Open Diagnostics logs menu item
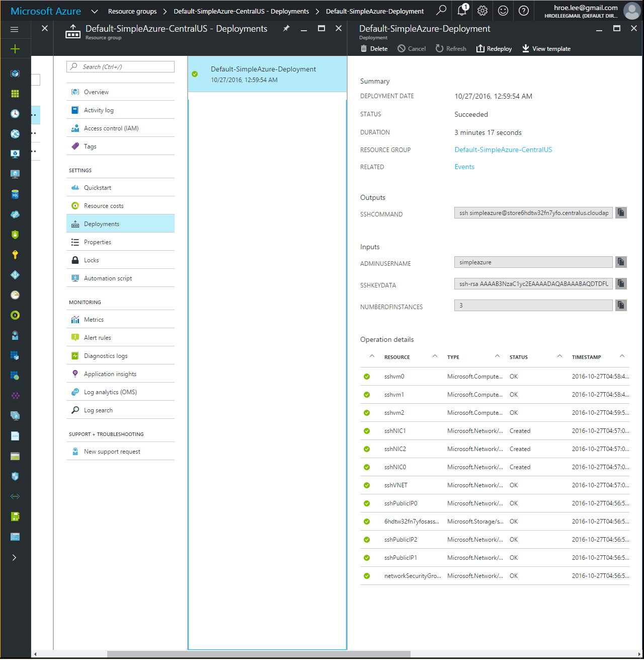The height and width of the screenshot is (660, 644). click(x=120, y=356)
